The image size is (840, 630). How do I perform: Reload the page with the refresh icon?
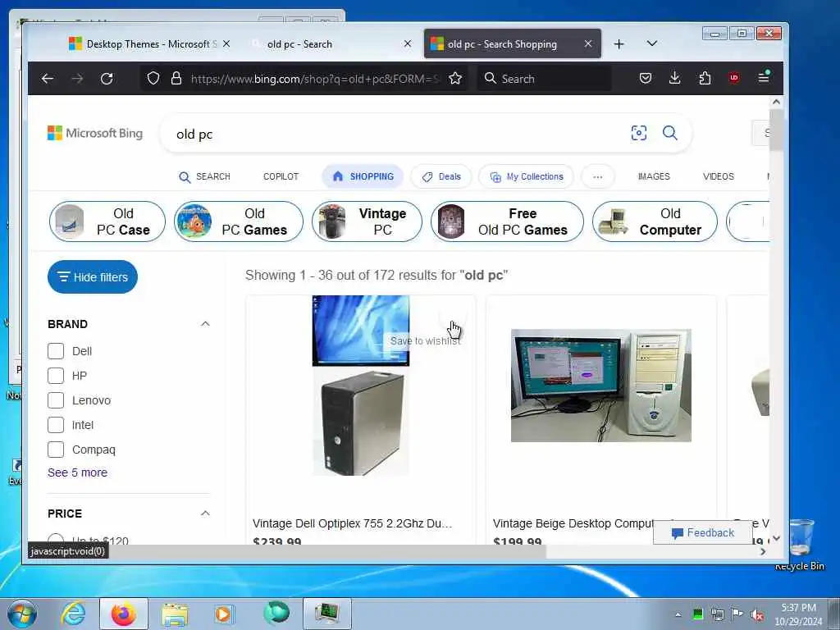point(107,79)
